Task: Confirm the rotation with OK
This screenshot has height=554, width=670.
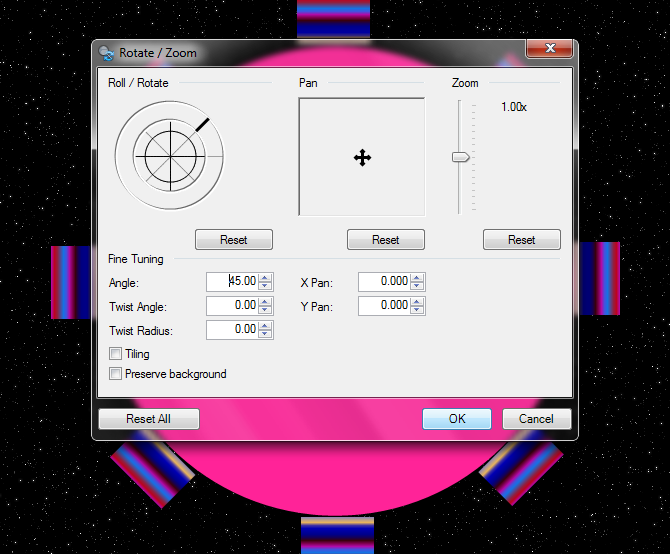Action: 457,419
